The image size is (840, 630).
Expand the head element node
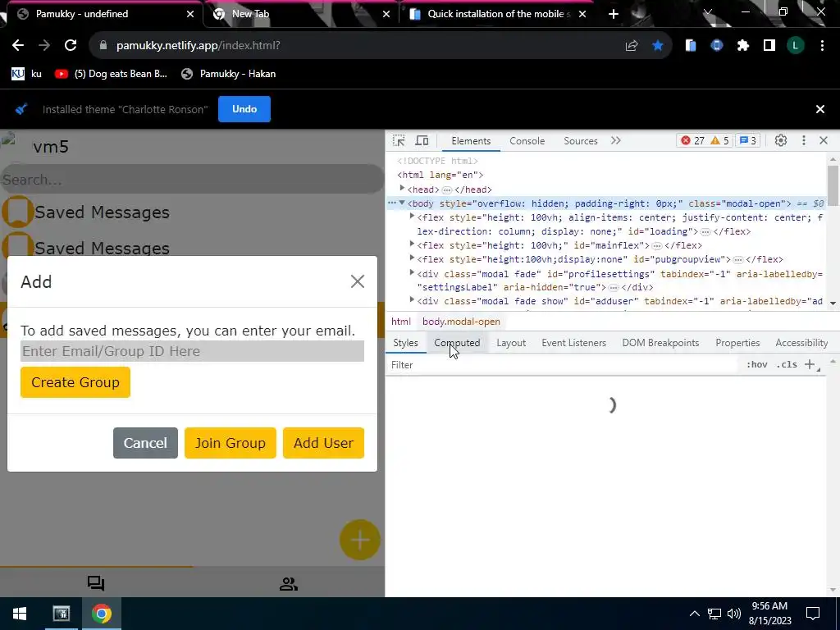(402, 189)
